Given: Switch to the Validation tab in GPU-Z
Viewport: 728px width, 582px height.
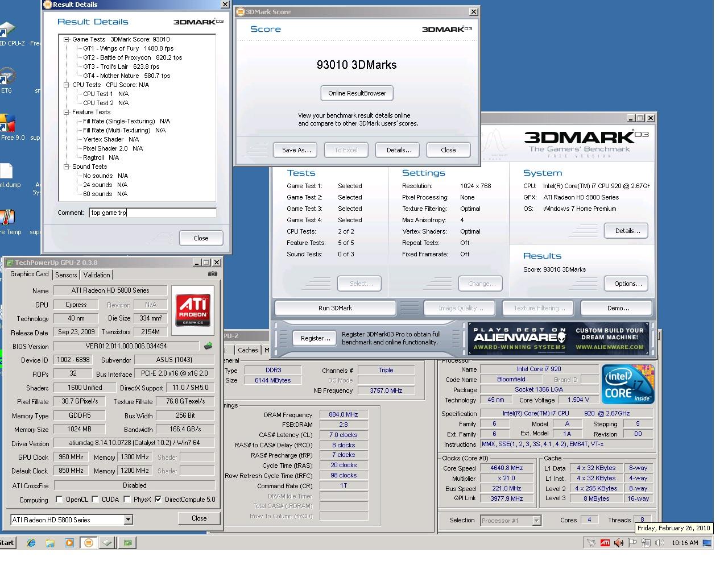Looking at the screenshot, I should point(97,275).
